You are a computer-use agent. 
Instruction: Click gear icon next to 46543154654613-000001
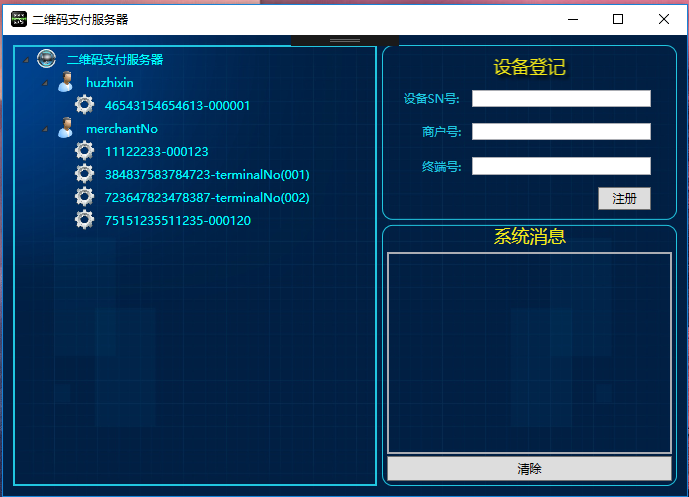pos(84,105)
